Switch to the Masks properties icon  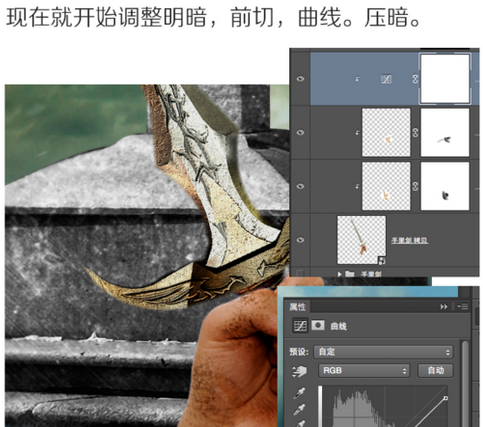[x=318, y=325]
